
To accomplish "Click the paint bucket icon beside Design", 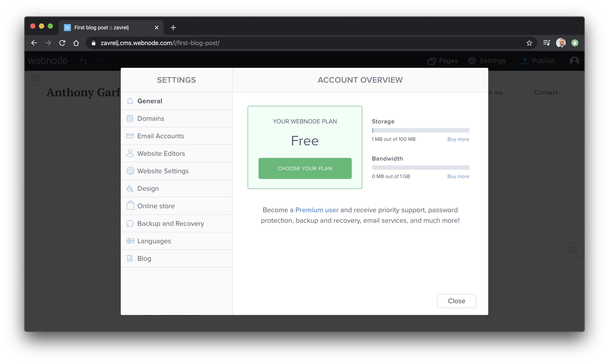I will click(130, 188).
